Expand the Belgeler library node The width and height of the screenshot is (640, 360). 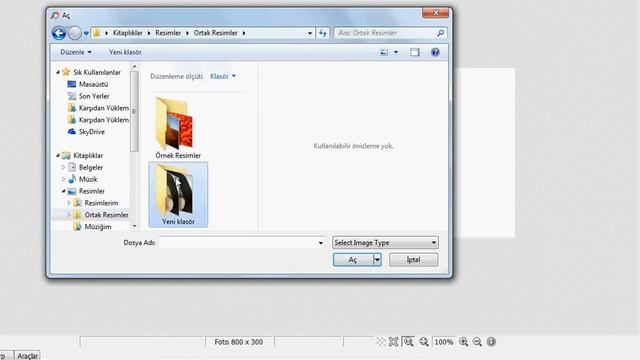point(64,167)
